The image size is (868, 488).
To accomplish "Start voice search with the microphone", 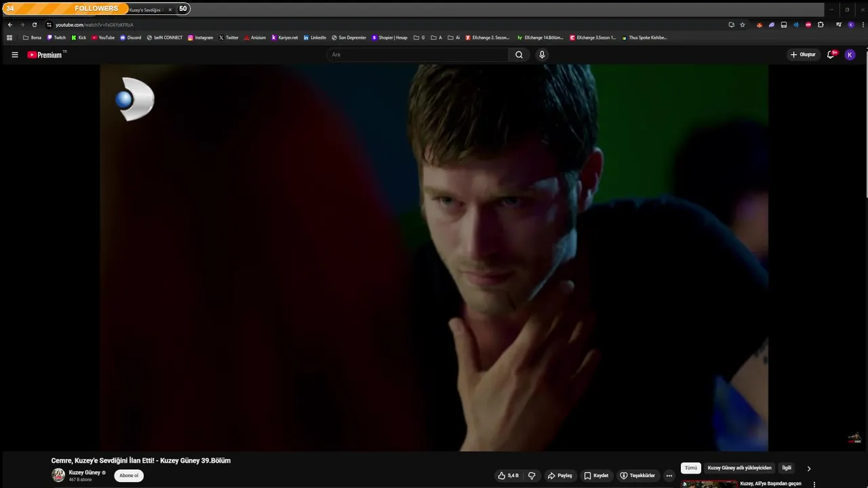I will [x=542, y=55].
